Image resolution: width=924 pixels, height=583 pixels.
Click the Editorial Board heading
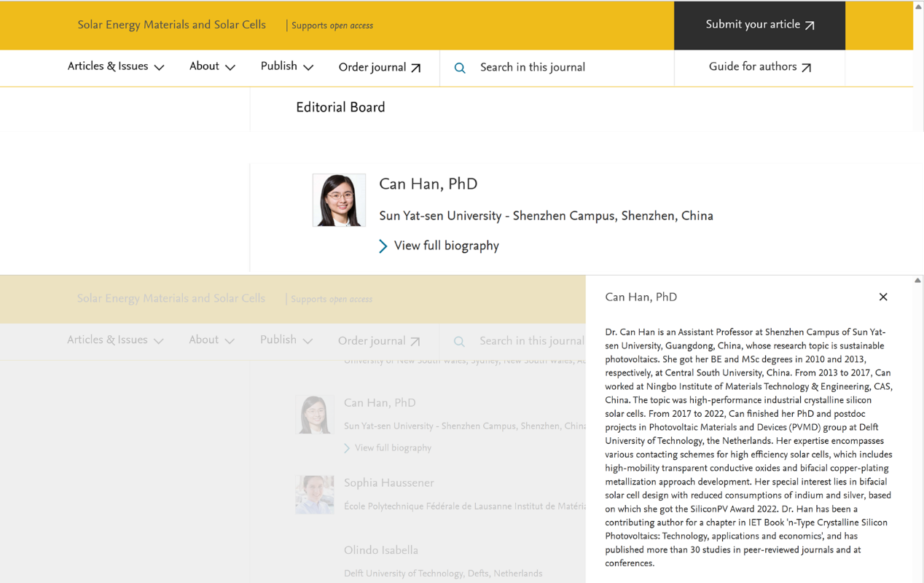(x=340, y=108)
